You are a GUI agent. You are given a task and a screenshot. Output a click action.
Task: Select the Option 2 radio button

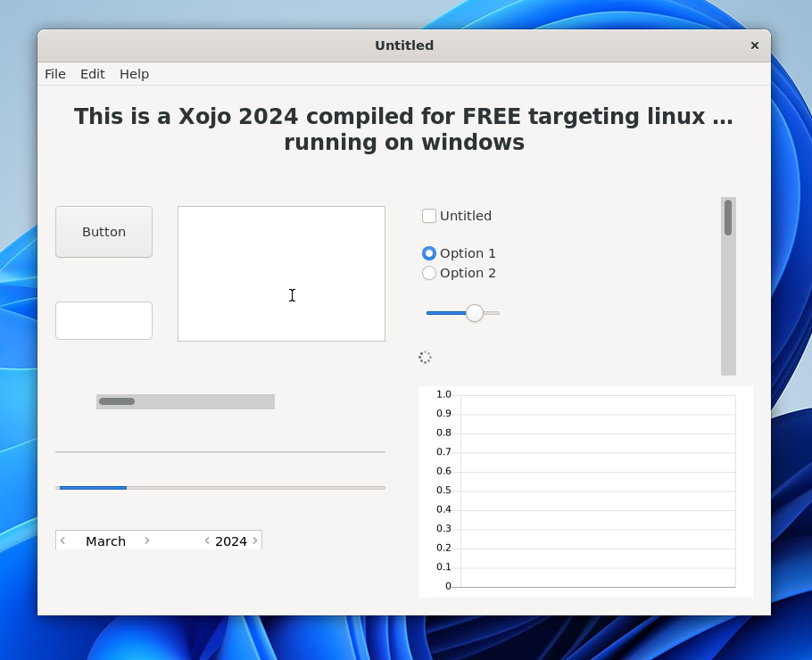[x=429, y=273]
